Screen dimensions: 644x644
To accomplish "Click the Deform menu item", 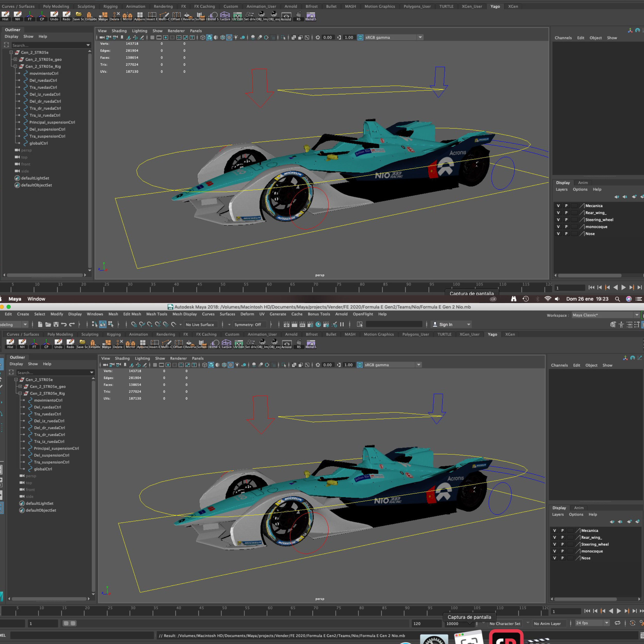I will (247, 314).
